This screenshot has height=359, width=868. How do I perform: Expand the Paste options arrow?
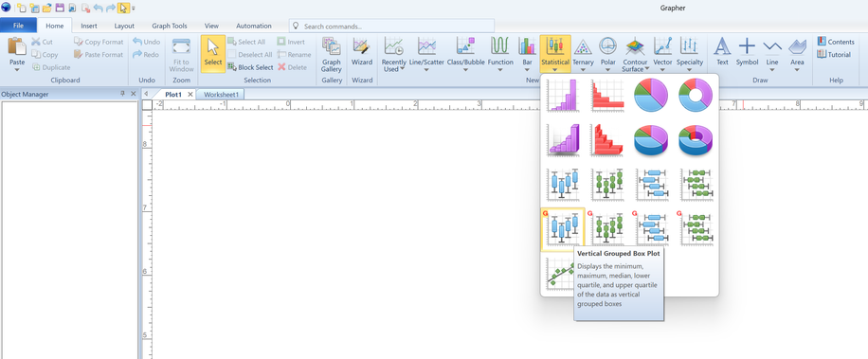17,69
